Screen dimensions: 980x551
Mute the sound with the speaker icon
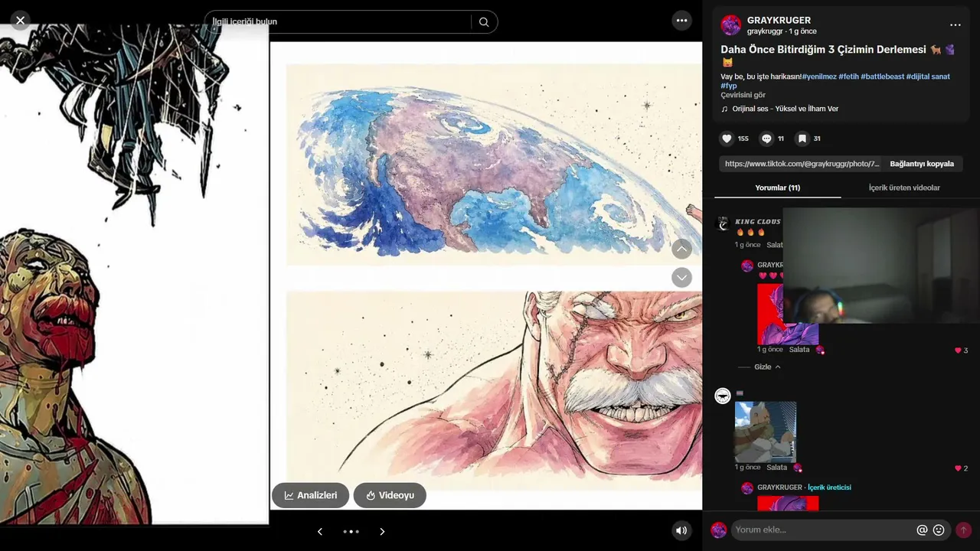(681, 530)
